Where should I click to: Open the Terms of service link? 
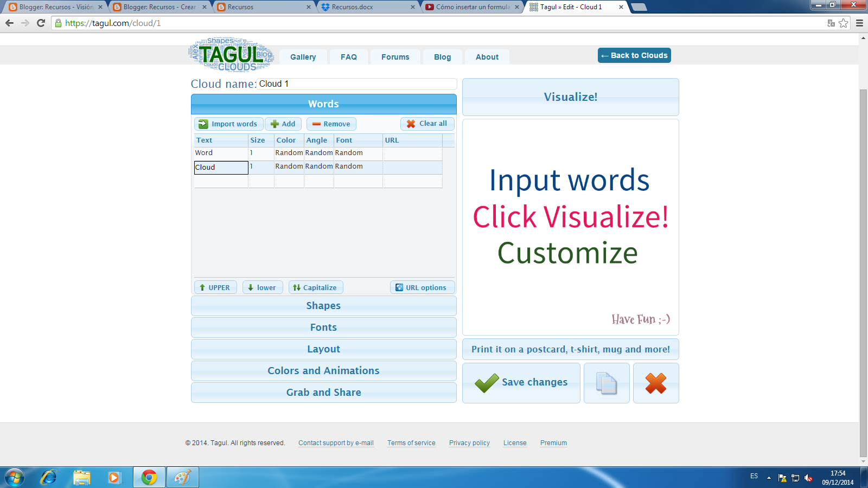point(411,443)
